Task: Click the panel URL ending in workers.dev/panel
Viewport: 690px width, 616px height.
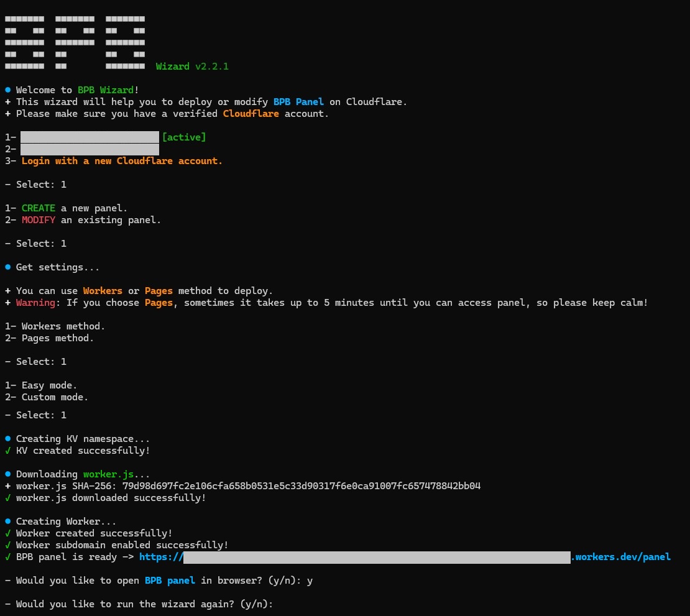Action: [x=405, y=557]
